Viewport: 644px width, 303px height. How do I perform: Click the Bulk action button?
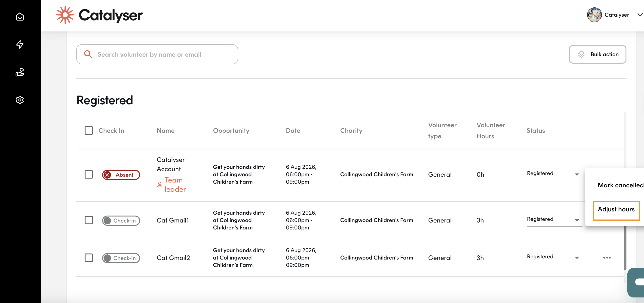click(x=598, y=54)
